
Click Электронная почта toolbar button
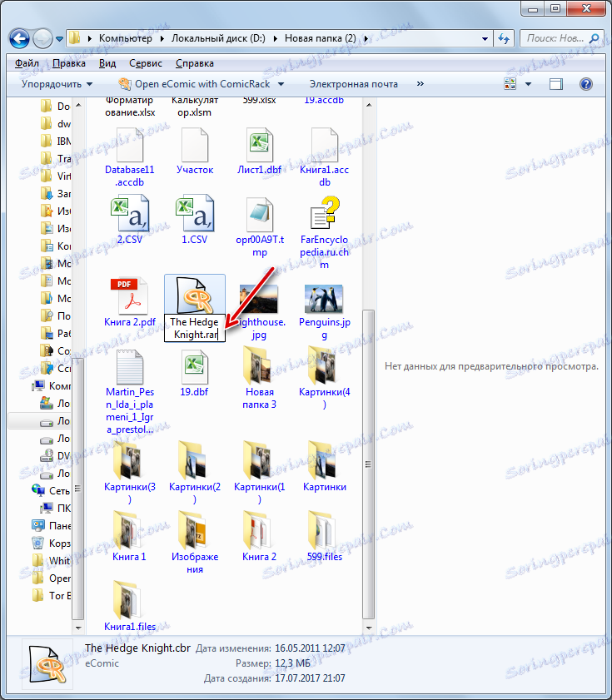[x=353, y=84]
